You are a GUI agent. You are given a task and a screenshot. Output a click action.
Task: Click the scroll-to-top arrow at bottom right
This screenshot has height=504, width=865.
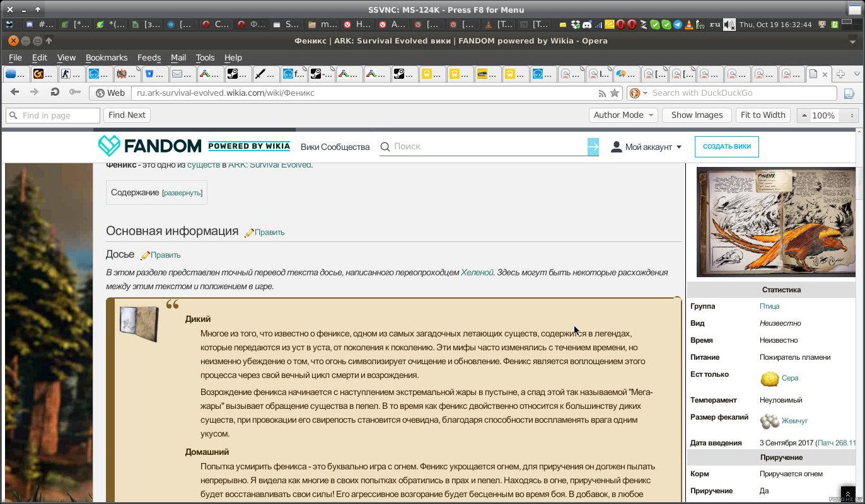[x=848, y=493]
